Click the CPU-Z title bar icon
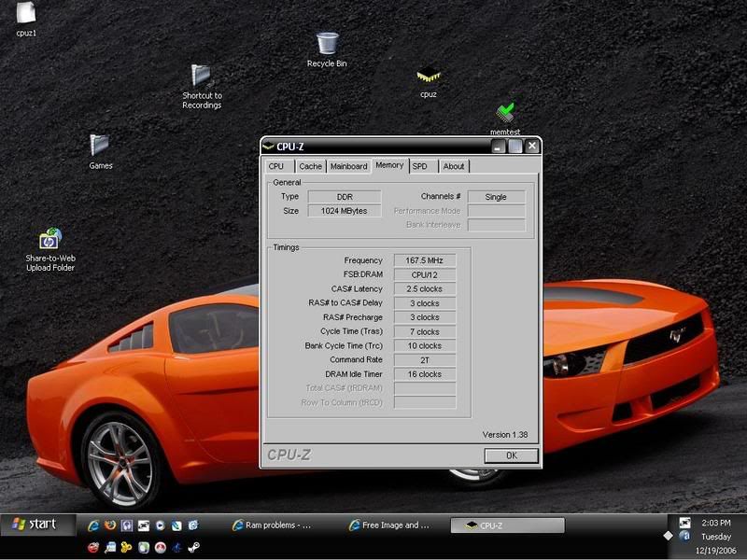The height and width of the screenshot is (560, 747). (x=269, y=147)
